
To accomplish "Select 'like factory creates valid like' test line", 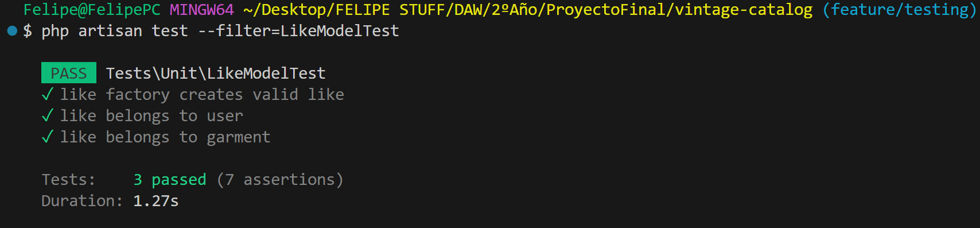I will [x=202, y=94].
